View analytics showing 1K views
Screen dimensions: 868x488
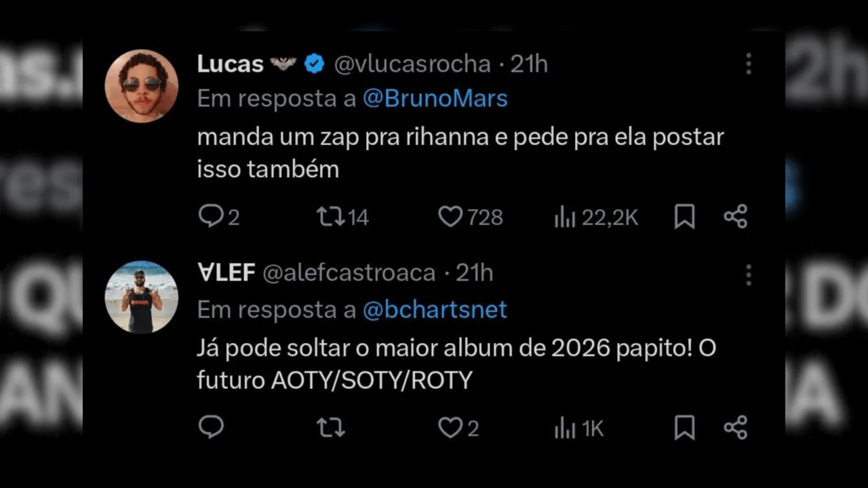(565, 428)
